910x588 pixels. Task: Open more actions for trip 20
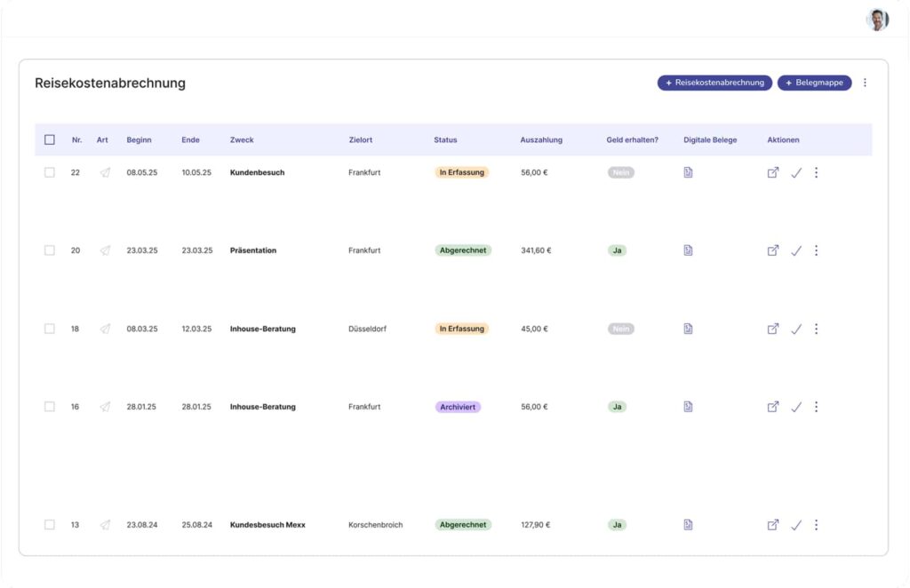[816, 250]
